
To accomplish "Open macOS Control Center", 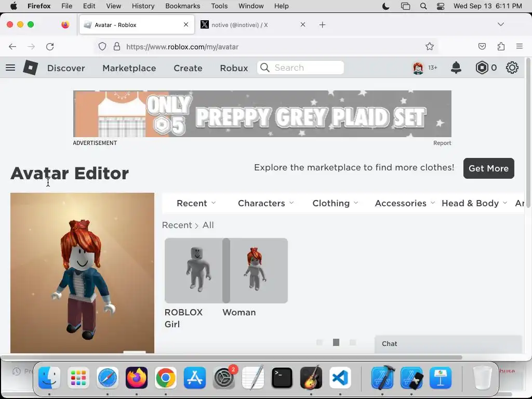I will pyautogui.click(x=441, y=6).
